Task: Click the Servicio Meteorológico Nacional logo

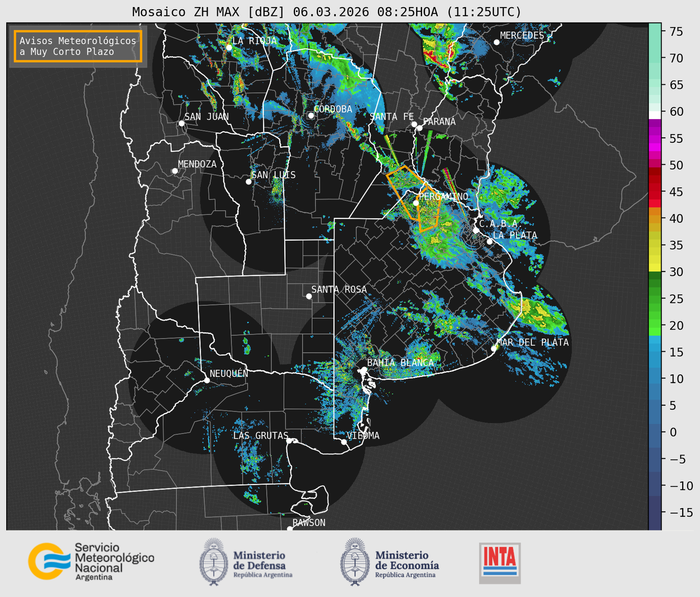Action: [91, 561]
